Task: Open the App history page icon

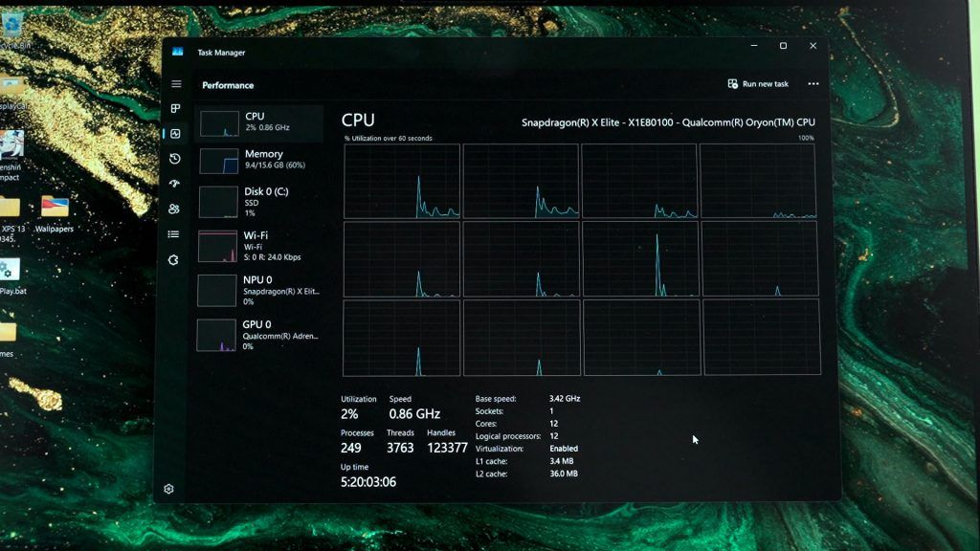Action: tap(175, 159)
